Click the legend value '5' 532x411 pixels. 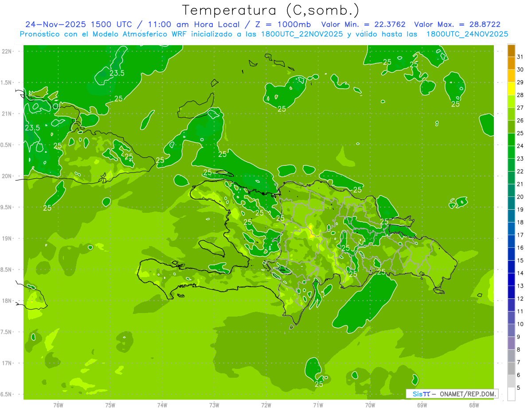[519, 388]
